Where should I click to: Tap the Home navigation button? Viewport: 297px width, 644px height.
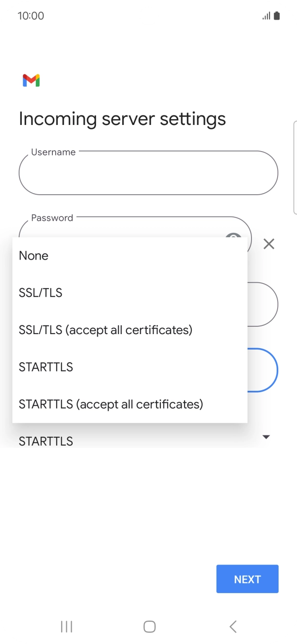[x=148, y=626]
